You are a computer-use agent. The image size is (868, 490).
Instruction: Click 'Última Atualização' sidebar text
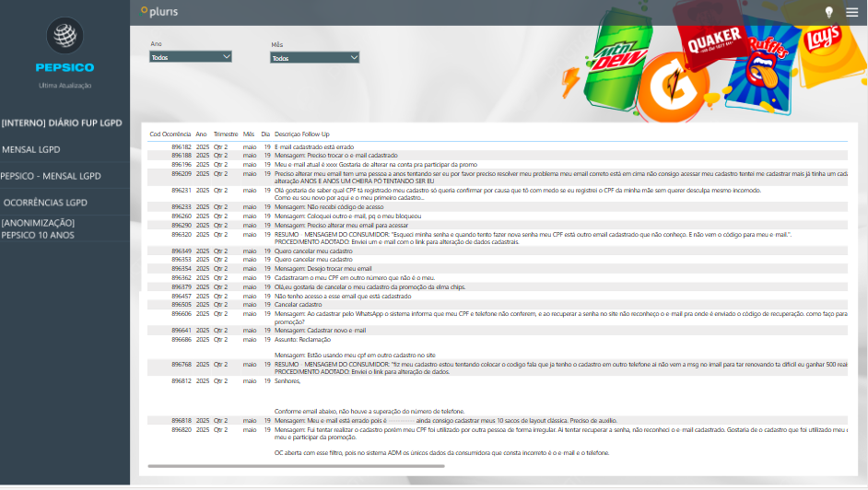(x=65, y=86)
